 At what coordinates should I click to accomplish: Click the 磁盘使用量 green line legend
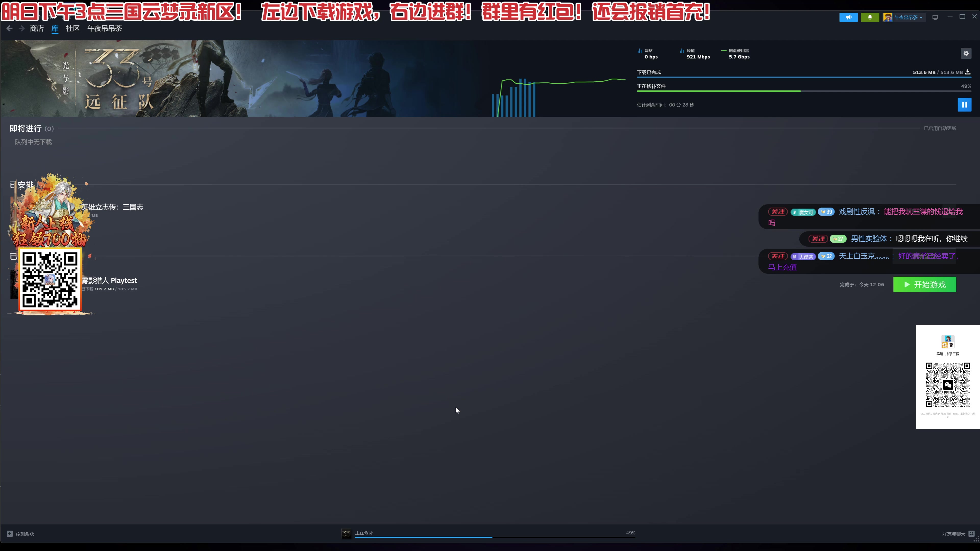click(724, 51)
